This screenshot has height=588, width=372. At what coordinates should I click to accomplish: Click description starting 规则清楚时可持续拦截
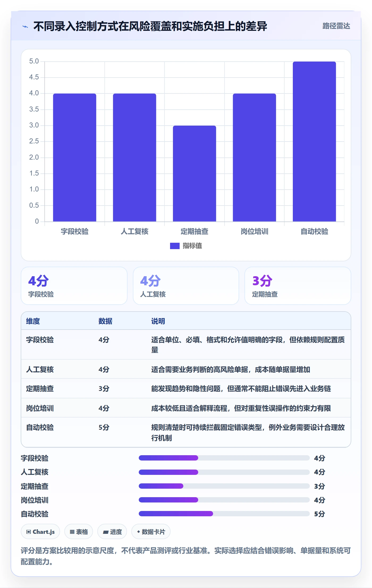[x=248, y=433]
